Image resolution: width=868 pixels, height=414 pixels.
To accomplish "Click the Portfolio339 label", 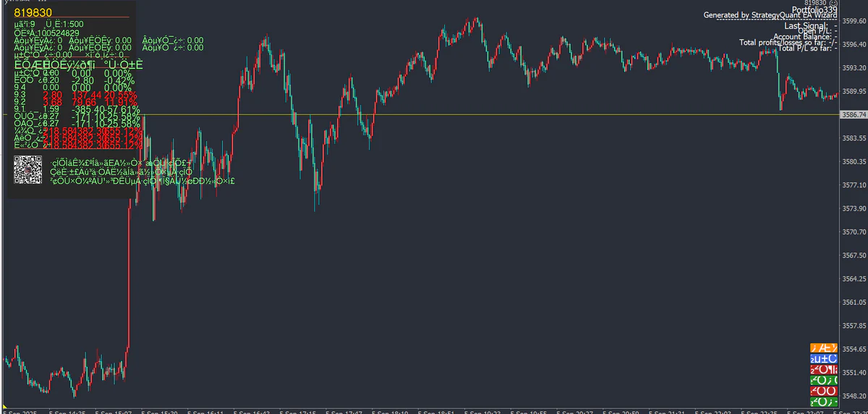I will click(x=814, y=9).
